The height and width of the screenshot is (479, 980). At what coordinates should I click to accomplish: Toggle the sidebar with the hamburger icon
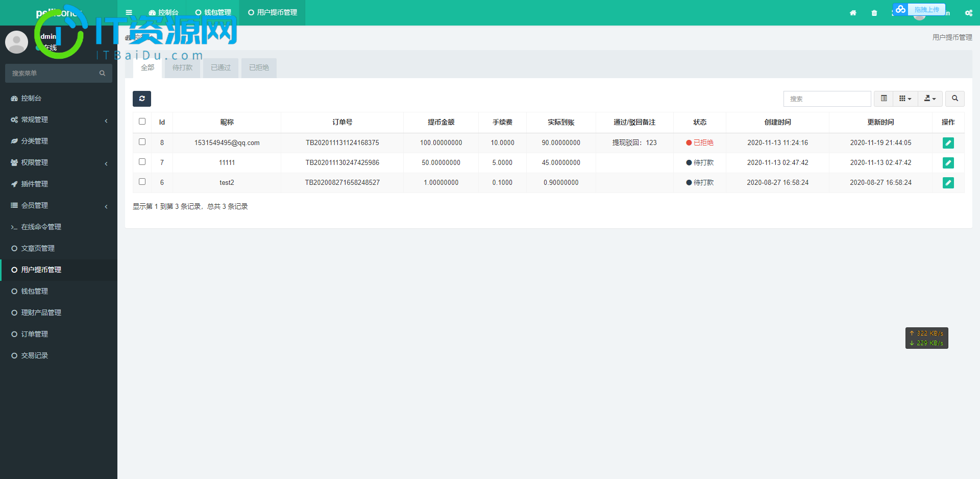click(x=129, y=12)
